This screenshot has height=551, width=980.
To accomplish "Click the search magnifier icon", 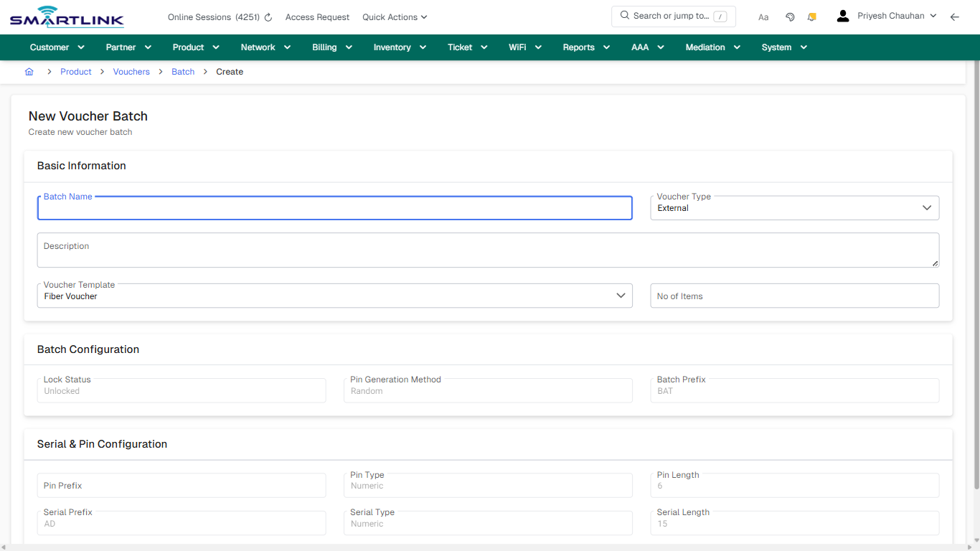I will [623, 15].
